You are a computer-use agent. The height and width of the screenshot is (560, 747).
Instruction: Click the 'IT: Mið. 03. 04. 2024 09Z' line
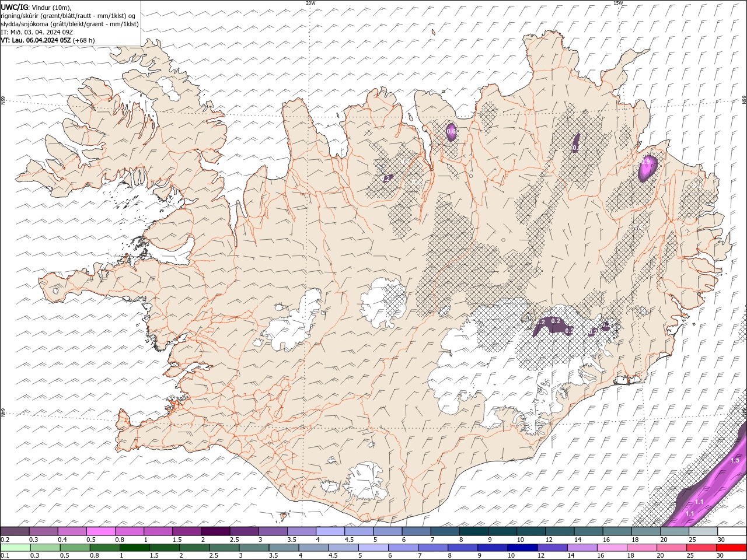click(x=37, y=32)
